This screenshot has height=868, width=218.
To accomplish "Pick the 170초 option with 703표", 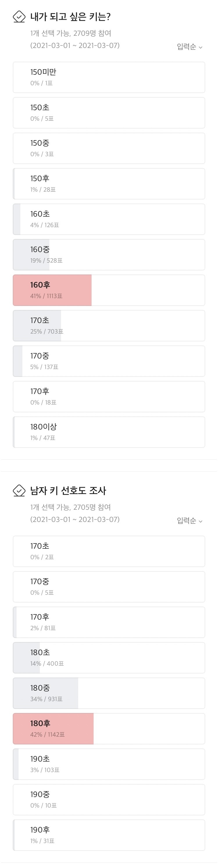I will point(109,325).
